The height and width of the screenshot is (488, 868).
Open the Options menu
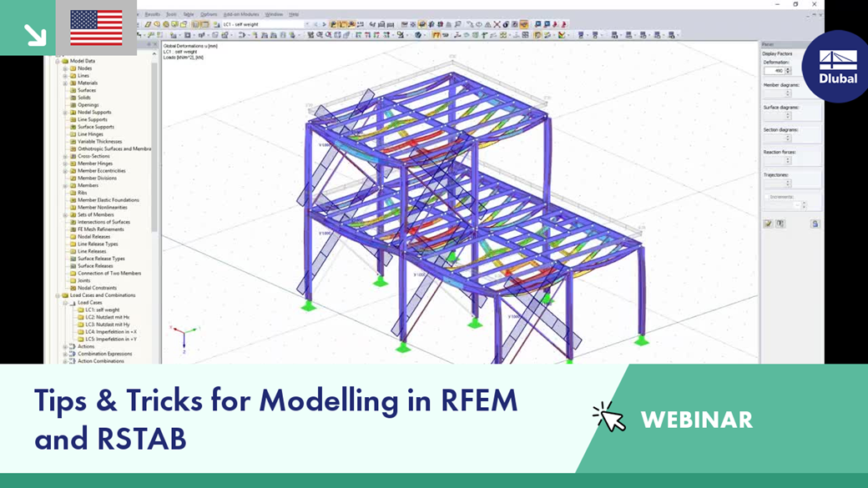tap(209, 14)
